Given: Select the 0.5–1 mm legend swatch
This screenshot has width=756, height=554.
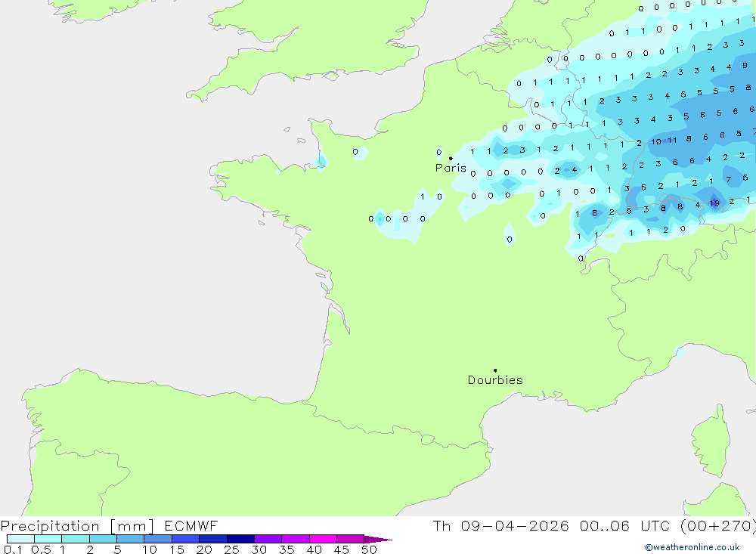Looking at the screenshot, I should [x=48, y=539].
